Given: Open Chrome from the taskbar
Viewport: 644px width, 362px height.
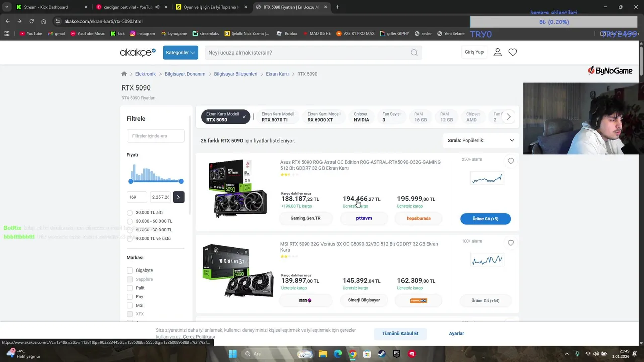Looking at the screenshot, I should click(x=353, y=354).
